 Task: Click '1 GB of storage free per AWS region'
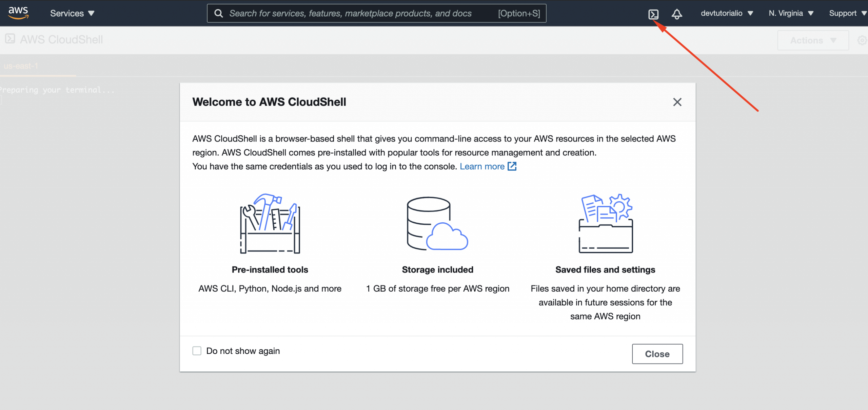tap(437, 288)
